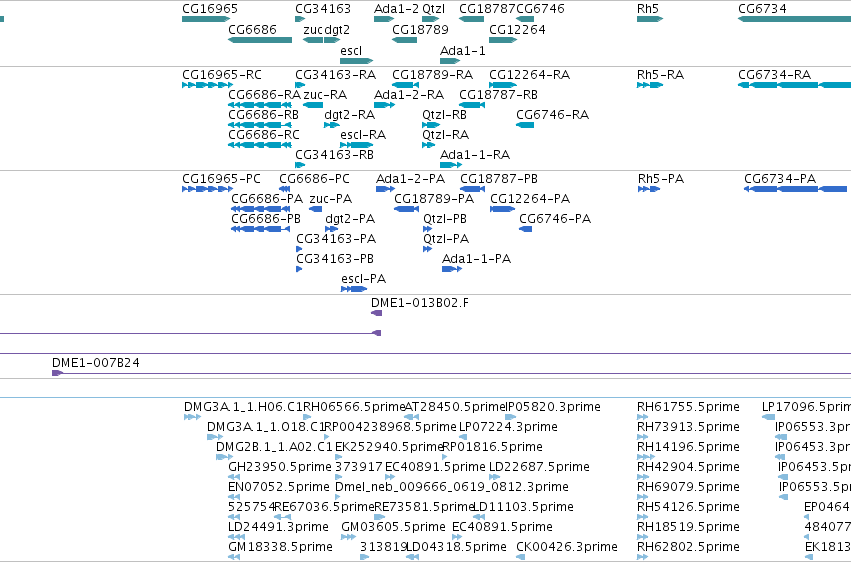Viewport: 851px width, 562px height.
Task: Select the CG16965 gene feature
Action: point(206,19)
